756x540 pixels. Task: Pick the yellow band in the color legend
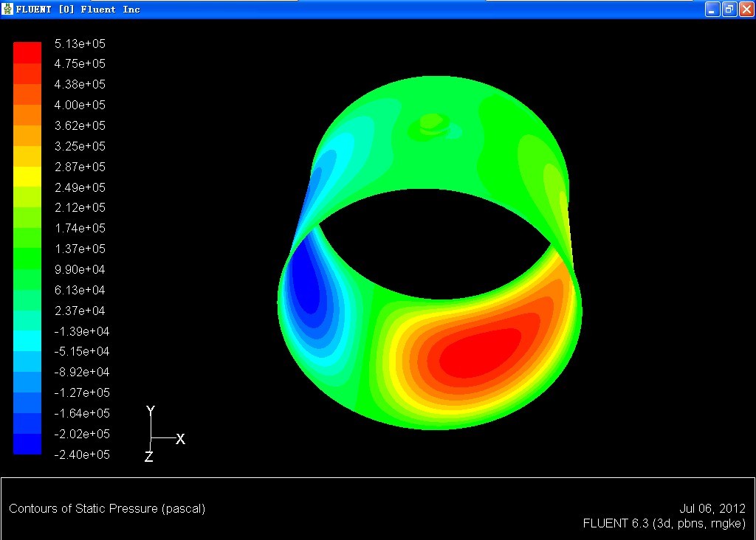pos(27,176)
